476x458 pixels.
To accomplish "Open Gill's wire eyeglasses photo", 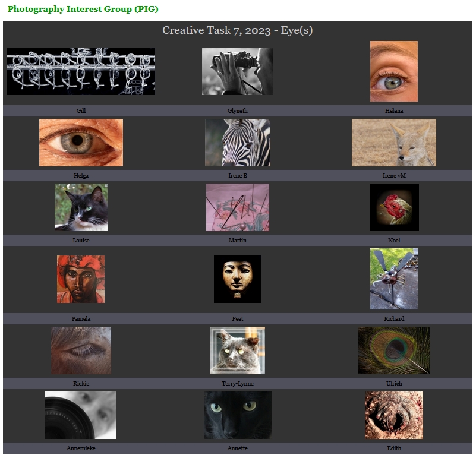I will 81,71.
